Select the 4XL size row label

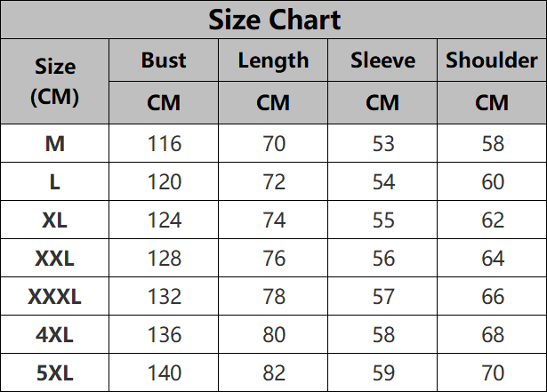point(55,335)
